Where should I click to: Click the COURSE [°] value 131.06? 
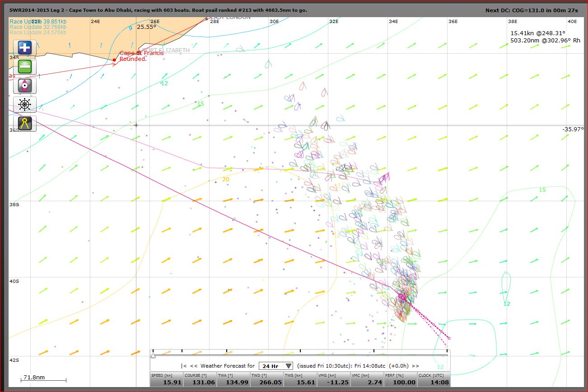coord(203,382)
